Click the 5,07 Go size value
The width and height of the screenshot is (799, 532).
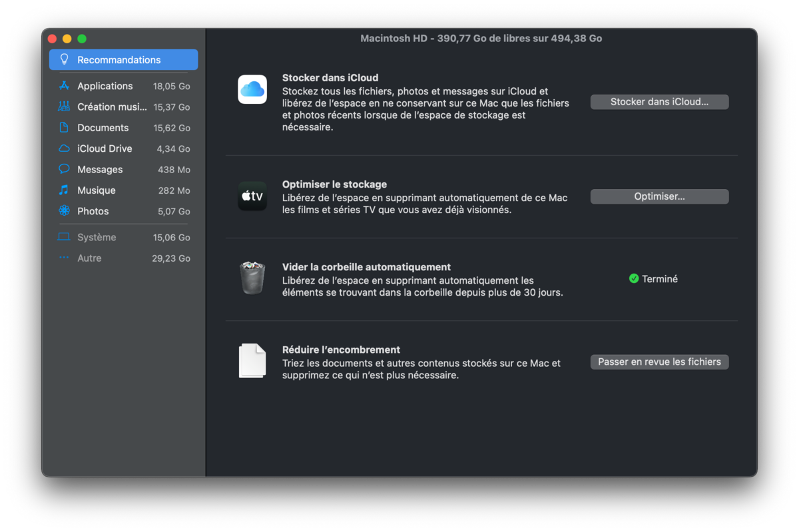(x=173, y=210)
